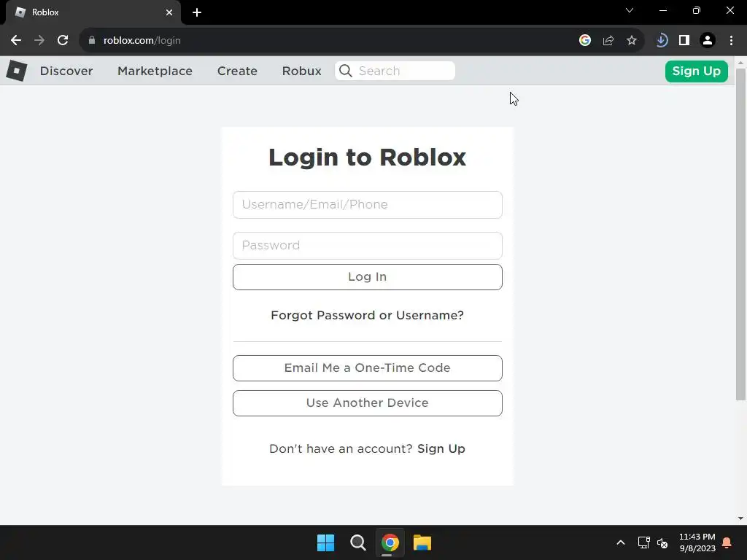Click the Login to Roblox heading

coord(368,157)
